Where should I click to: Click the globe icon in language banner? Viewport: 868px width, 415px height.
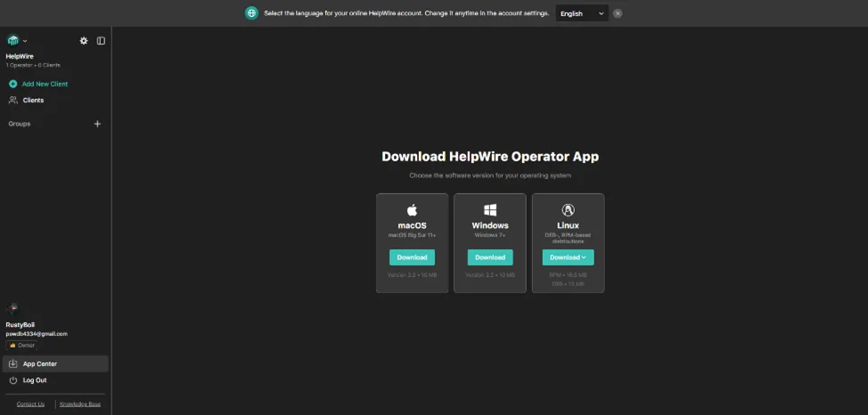pos(251,13)
